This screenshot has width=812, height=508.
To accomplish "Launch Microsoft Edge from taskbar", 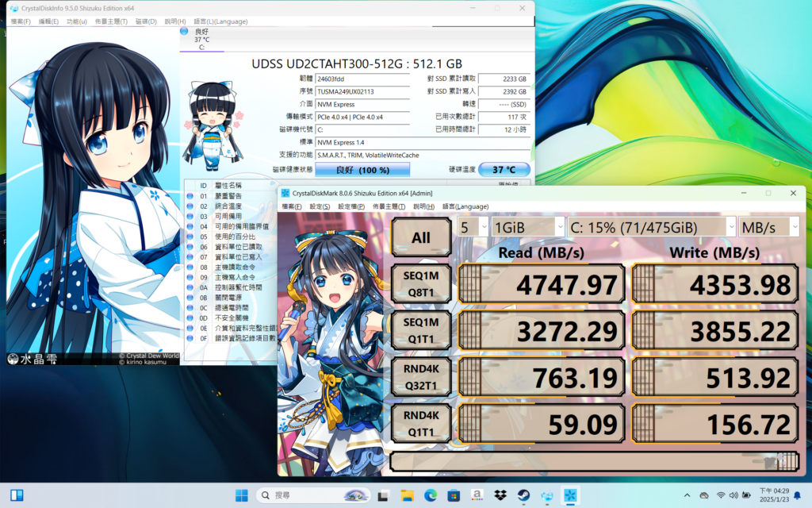I will [x=431, y=496].
